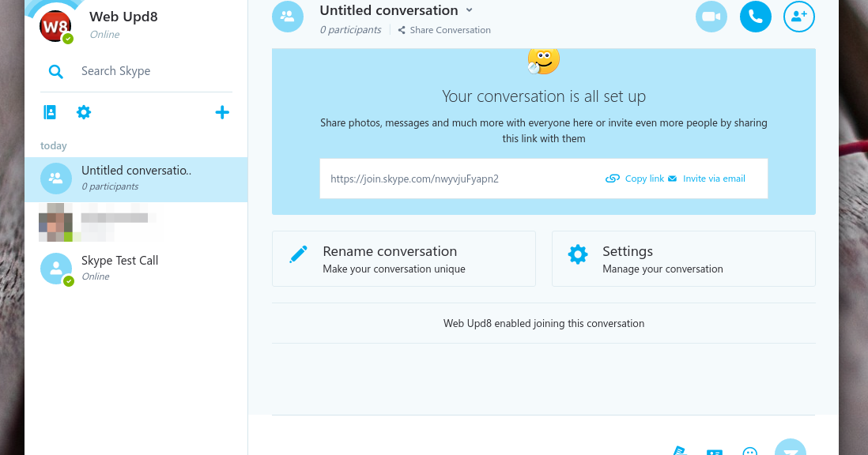Click the gear icon in Settings card
The width and height of the screenshot is (868, 455).
[x=577, y=254]
